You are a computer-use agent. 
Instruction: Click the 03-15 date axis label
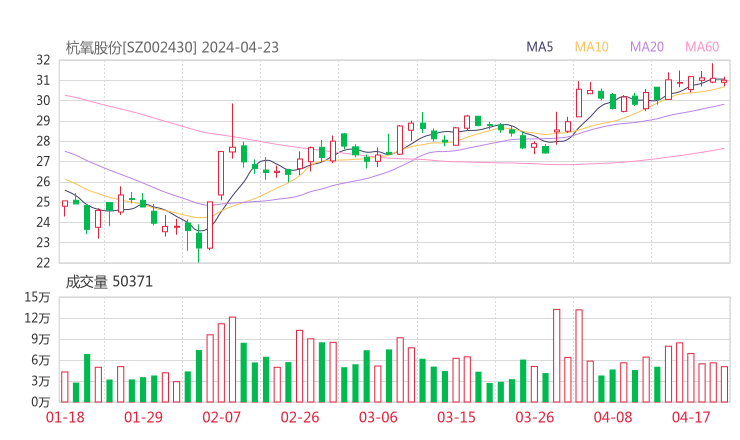(456, 417)
